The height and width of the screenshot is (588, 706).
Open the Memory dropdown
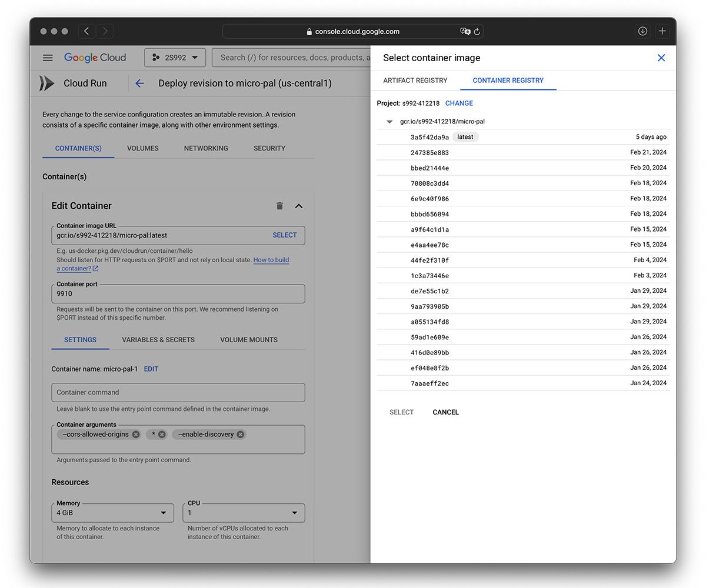[x=163, y=512]
